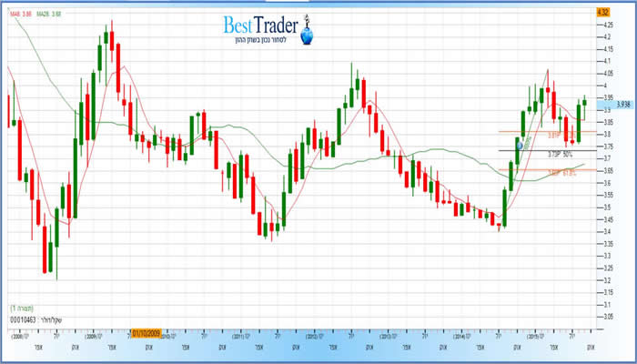The height and width of the screenshot is (364, 637).
Task: Select the MA28 3.68 indicator label
Action: point(50,13)
